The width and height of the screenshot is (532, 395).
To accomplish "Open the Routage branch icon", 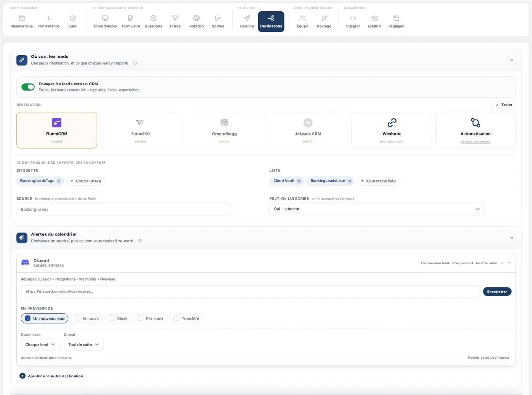I will tap(324, 19).
